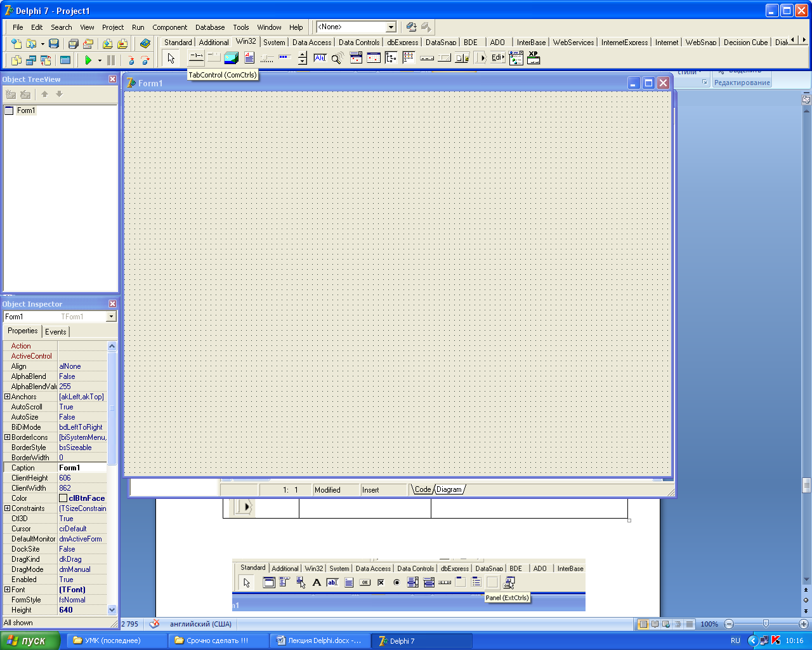
Task: Click the Add file to project icon
Action: coord(107,44)
